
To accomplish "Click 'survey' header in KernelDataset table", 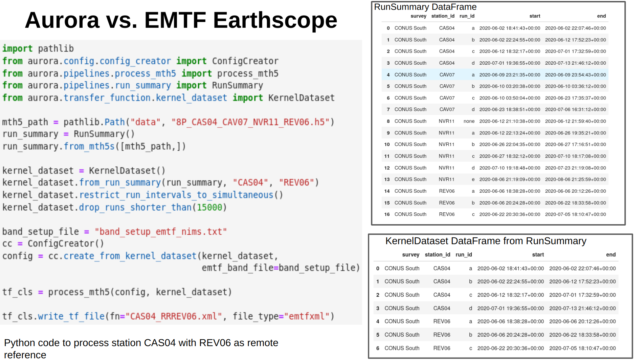I will point(411,255).
